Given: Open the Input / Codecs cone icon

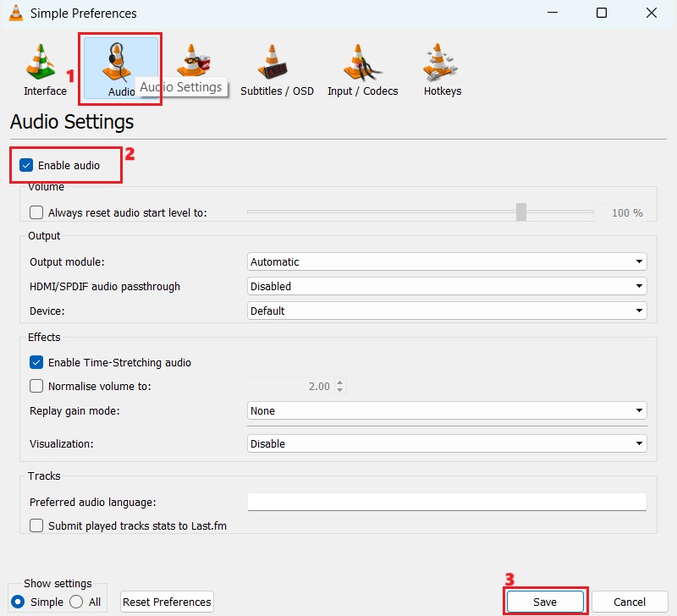Looking at the screenshot, I should (x=362, y=63).
